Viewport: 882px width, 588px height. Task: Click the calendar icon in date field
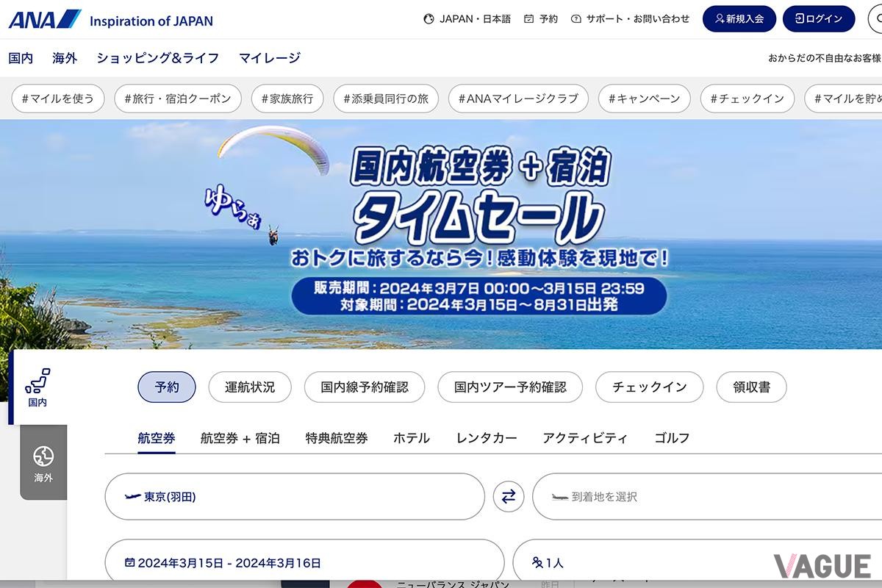click(130, 562)
